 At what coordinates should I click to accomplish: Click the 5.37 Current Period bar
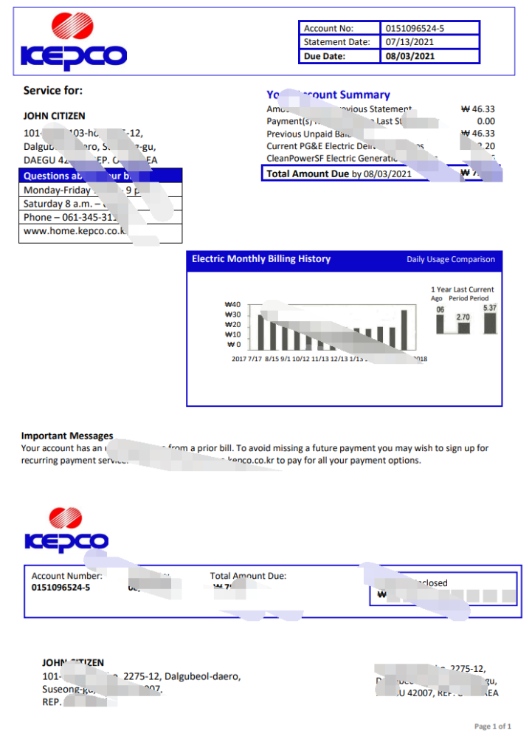click(490, 323)
